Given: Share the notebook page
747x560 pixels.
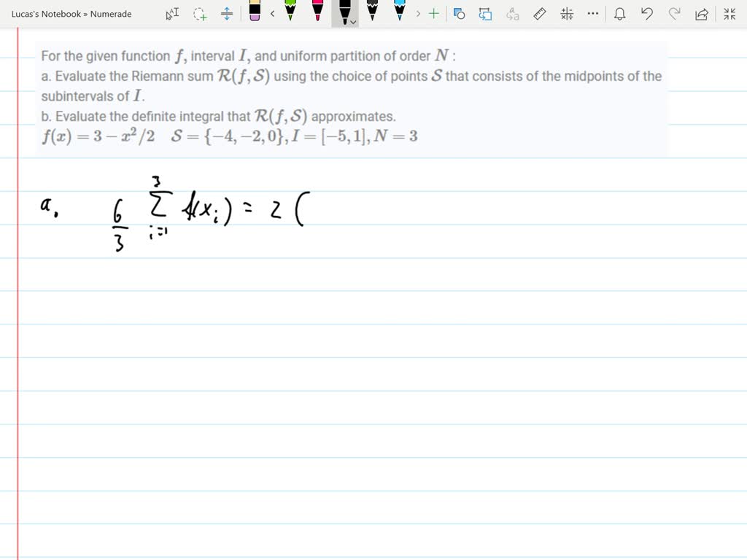Looking at the screenshot, I should 702,14.
